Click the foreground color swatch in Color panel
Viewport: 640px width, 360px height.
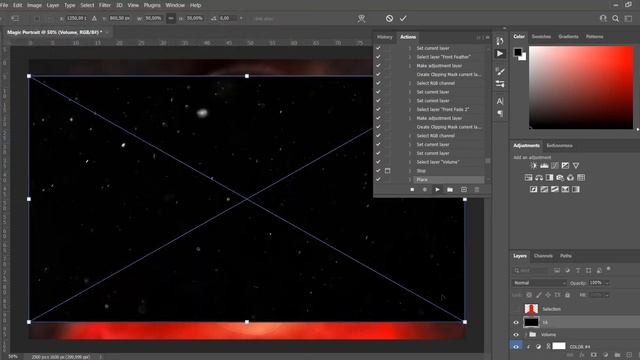tap(518, 52)
